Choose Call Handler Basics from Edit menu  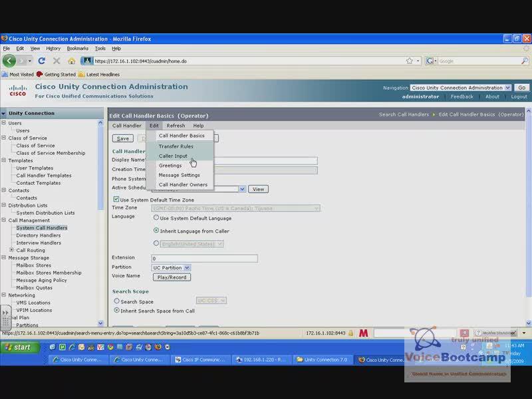pyautogui.click(x=182, y=136)
